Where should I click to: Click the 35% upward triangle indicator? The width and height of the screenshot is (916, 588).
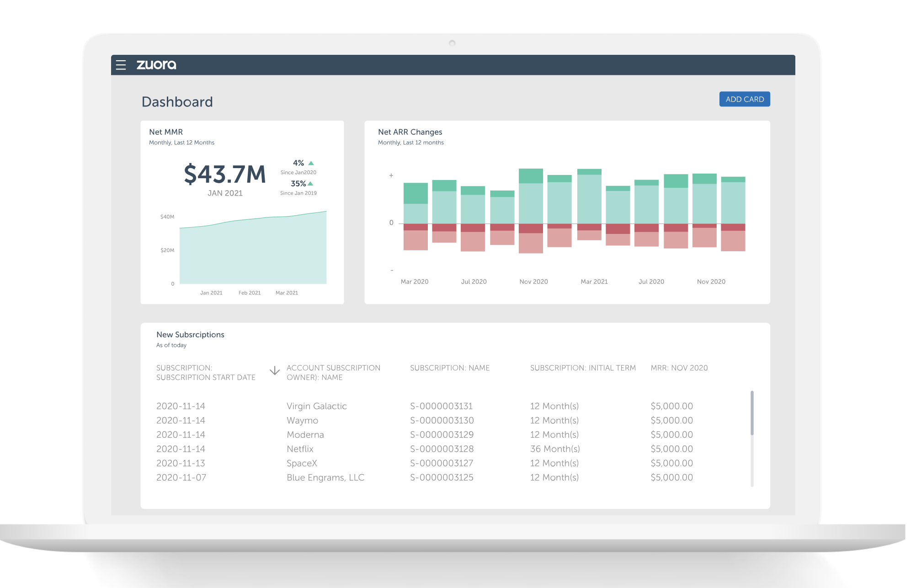tap(311, 184)
